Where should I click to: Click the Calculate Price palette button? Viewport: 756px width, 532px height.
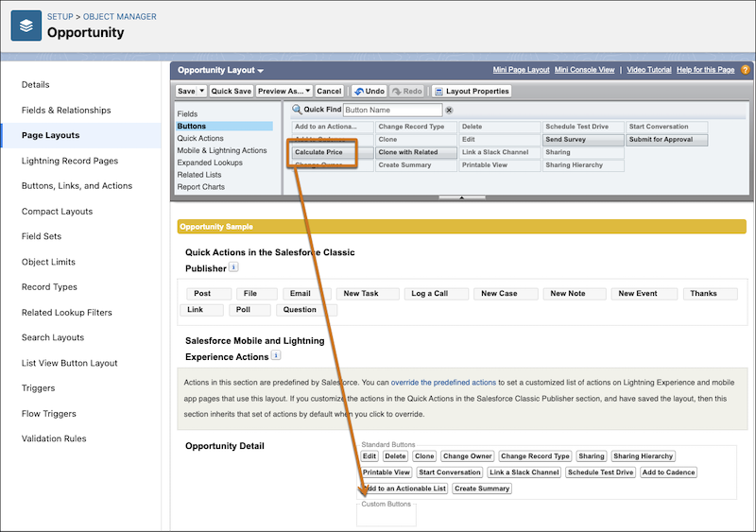[333, 152]
